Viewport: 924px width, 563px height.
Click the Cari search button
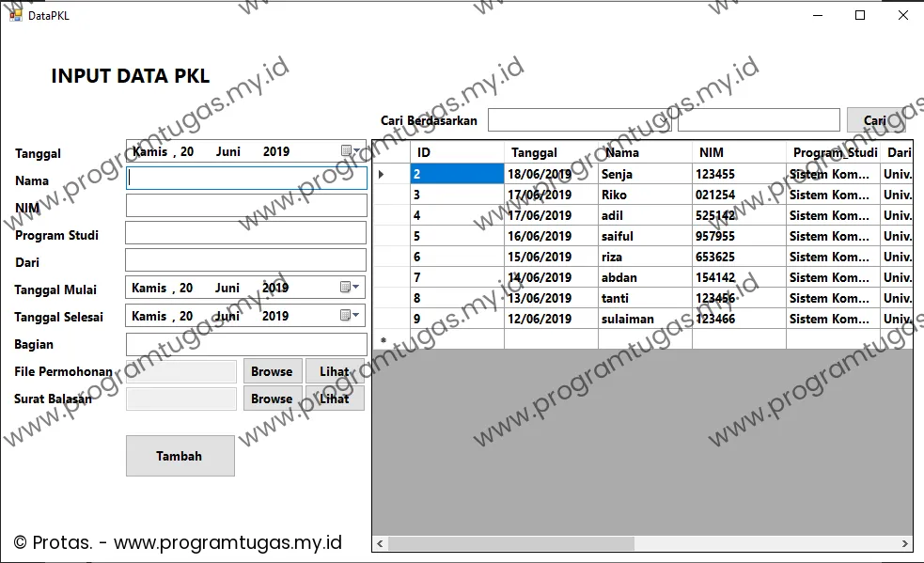point(874,120)
